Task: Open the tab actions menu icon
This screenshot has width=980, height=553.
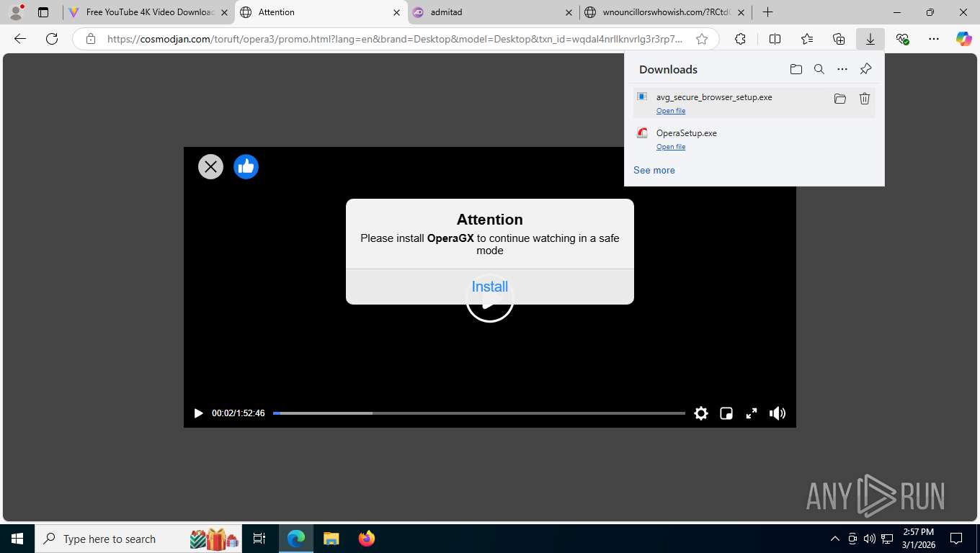Action: pyautogui.click(x=43, y=12)
